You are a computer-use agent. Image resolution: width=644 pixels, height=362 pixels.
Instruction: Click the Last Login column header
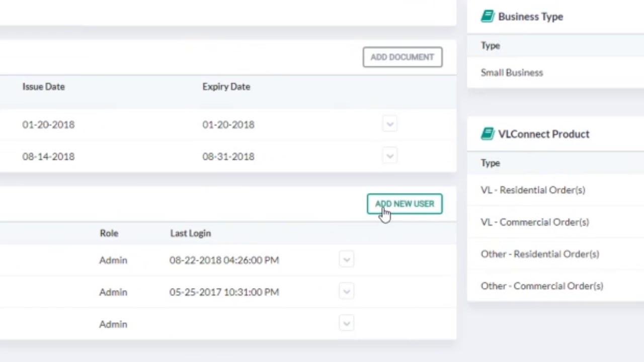[190, 233]
